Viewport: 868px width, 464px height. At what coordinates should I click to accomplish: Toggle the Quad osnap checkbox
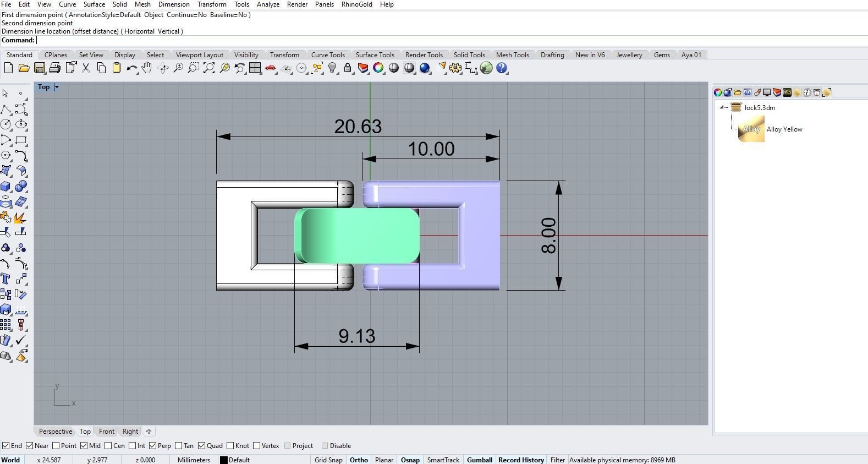click(202, 446)
